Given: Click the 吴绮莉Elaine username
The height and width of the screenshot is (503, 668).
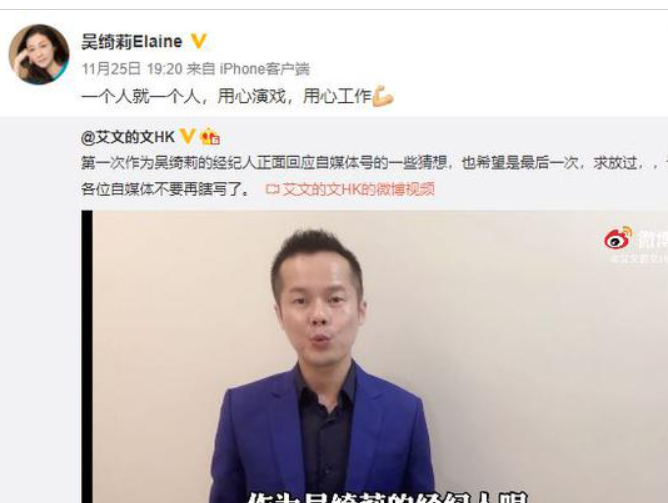Looking at the screenshot, I should point(132,42).
